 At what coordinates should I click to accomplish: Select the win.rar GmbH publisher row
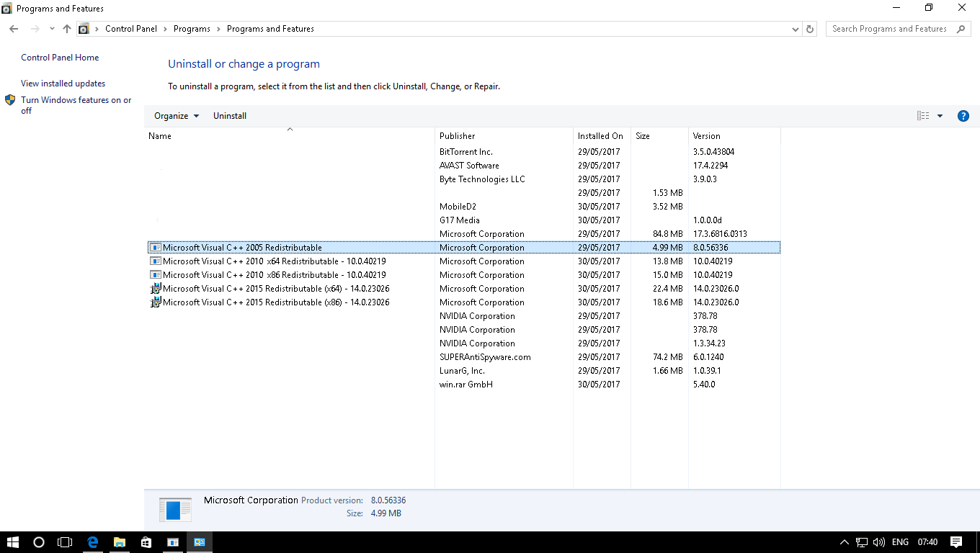pos(464,385)
